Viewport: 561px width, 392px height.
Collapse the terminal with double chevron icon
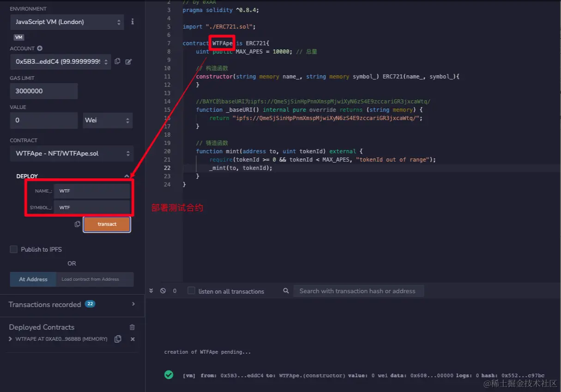151,291
